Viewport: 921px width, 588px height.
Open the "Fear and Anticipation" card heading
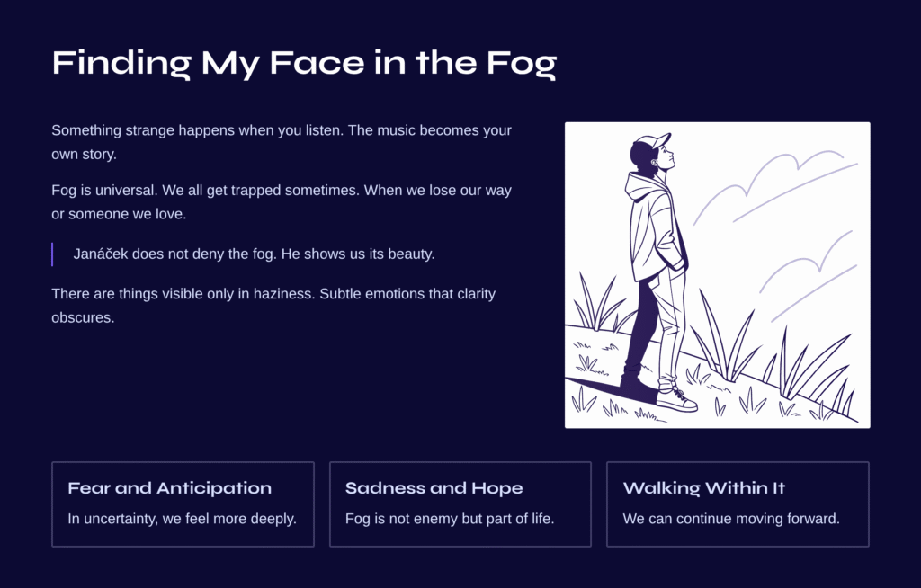(170, 488)
